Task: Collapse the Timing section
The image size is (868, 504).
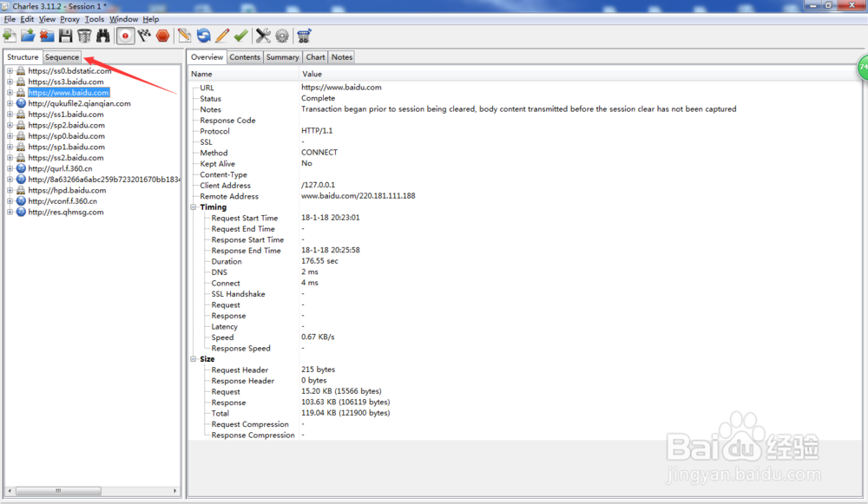Action: (x=194, y=207)
